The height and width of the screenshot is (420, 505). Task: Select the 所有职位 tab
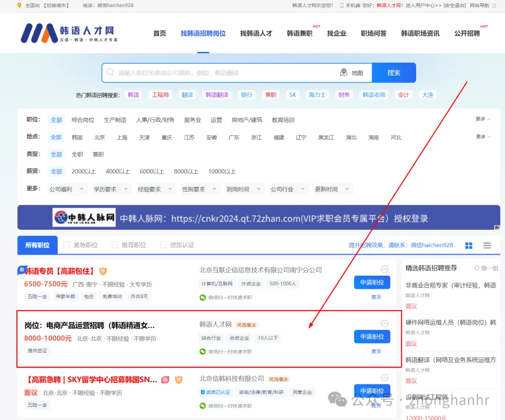[x=37, y=245]
